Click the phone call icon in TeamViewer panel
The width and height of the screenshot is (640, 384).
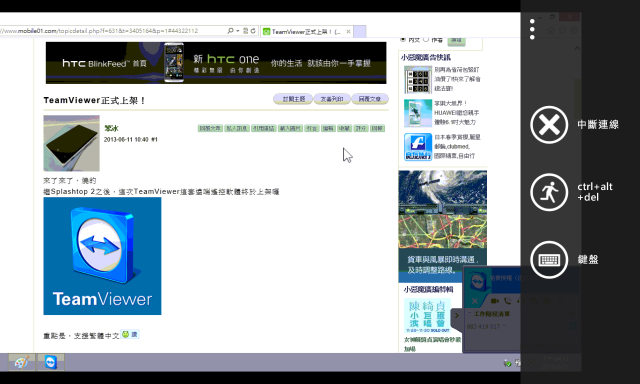(x=507, y=301)
